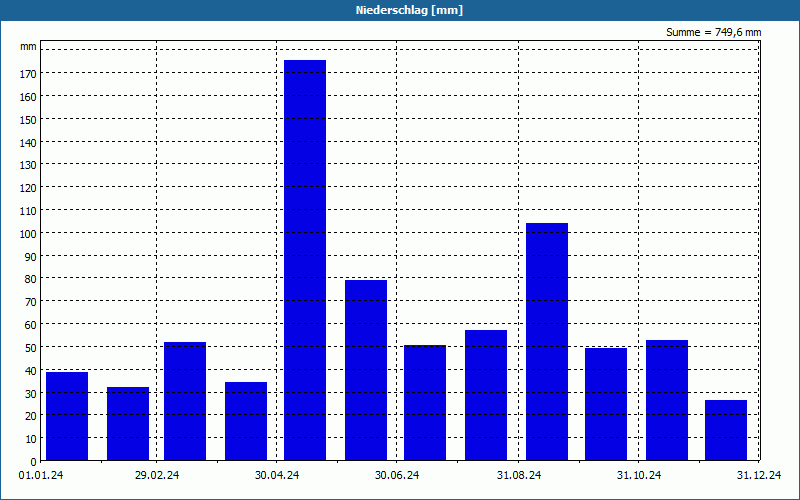The width and height of the screenshot is (800, 500).
Task: Click the 10 y-axis value
Action: [31, 439]
